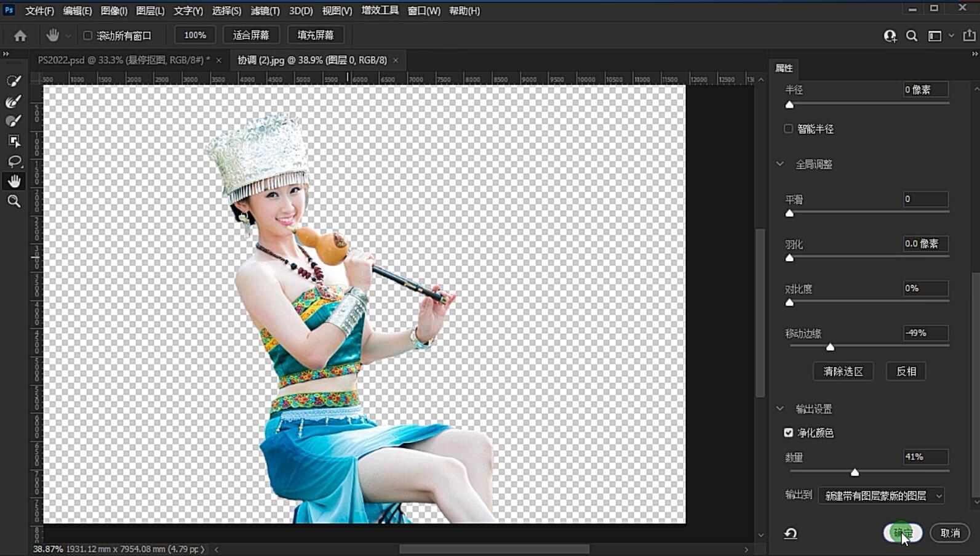Select the Lasso tool

(x=14, y=161)
